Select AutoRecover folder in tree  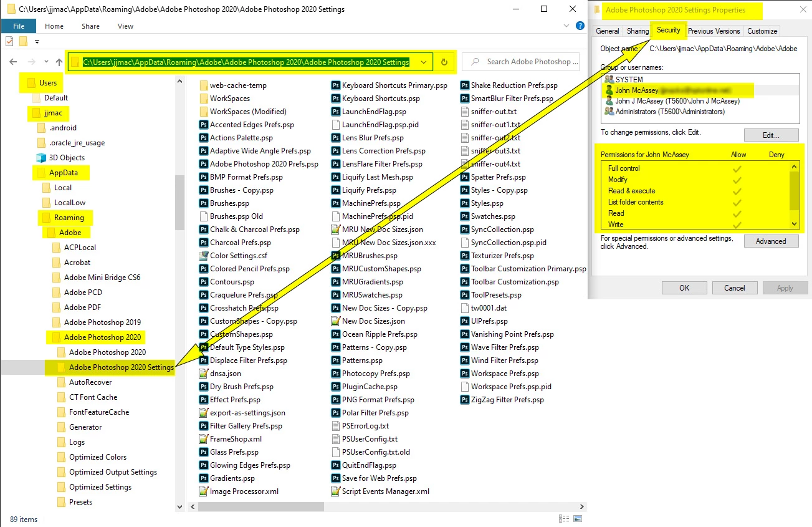coord(90,382)
